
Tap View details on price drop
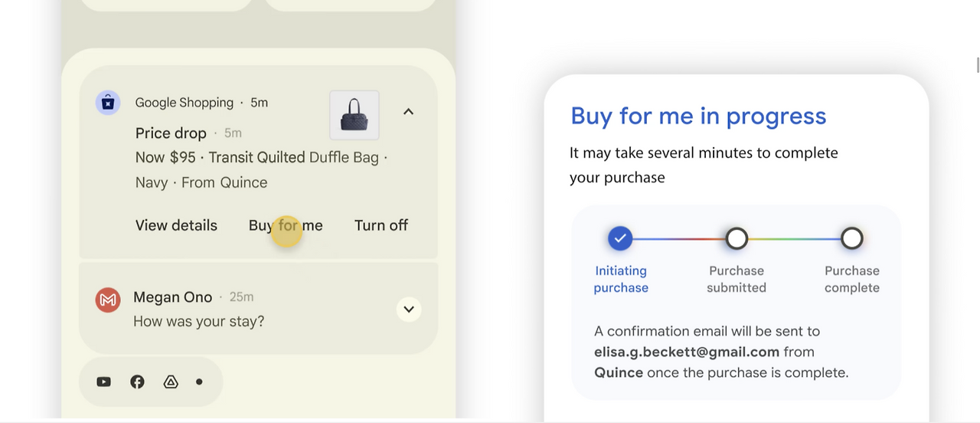pos(176,225)
